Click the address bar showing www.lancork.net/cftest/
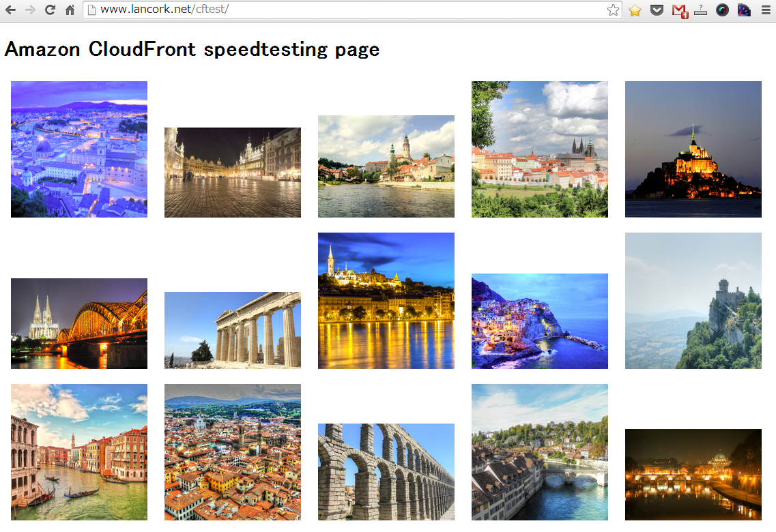Screen dimensions: 776x532 click(351, 10)
